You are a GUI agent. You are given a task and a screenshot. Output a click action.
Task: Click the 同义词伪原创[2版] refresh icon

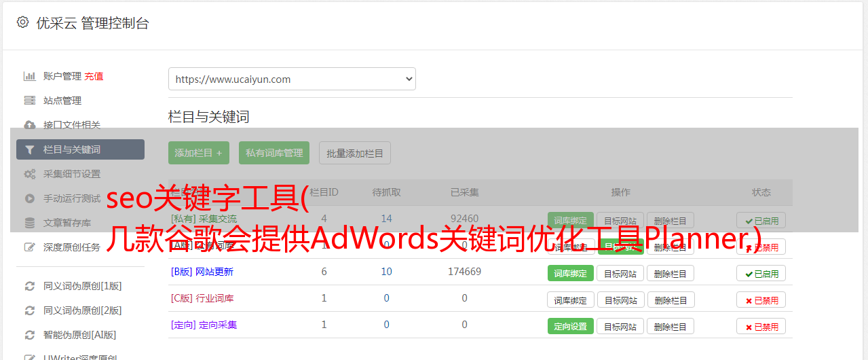[30, 310]
